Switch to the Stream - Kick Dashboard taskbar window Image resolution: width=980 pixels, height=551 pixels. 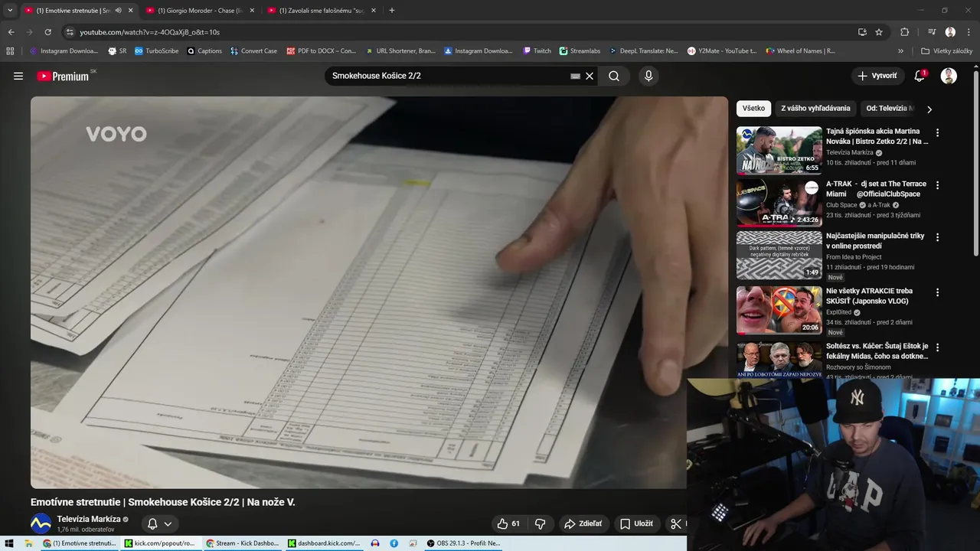point(243,543)
